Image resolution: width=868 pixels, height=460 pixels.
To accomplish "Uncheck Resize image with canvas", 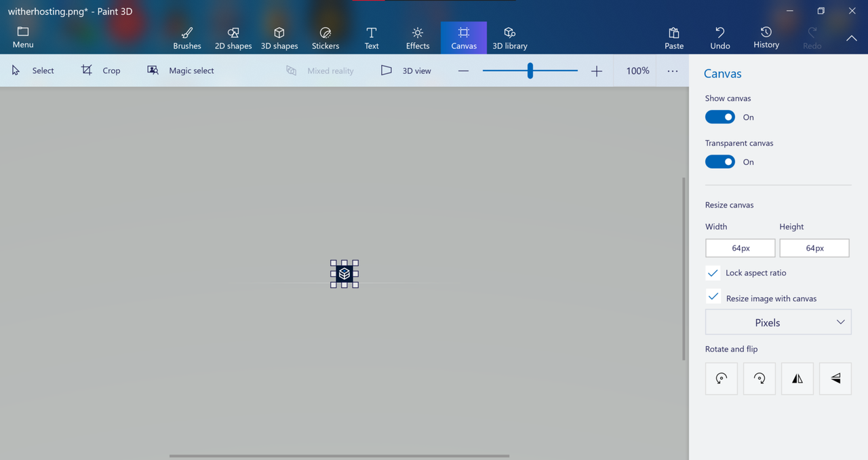I will coord(713,297).
